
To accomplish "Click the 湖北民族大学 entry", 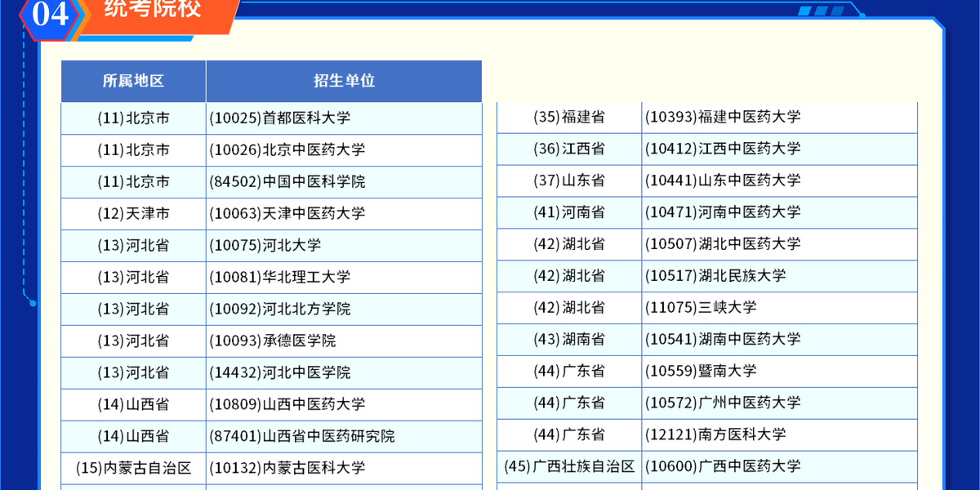I will [715, 275].
